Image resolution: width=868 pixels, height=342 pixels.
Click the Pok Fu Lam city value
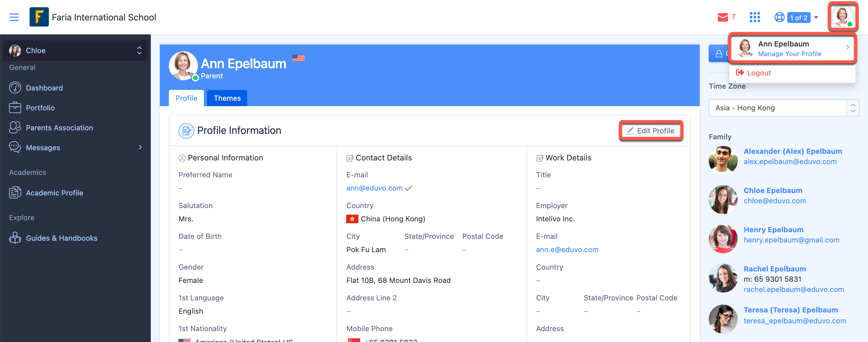coord(366,250)
